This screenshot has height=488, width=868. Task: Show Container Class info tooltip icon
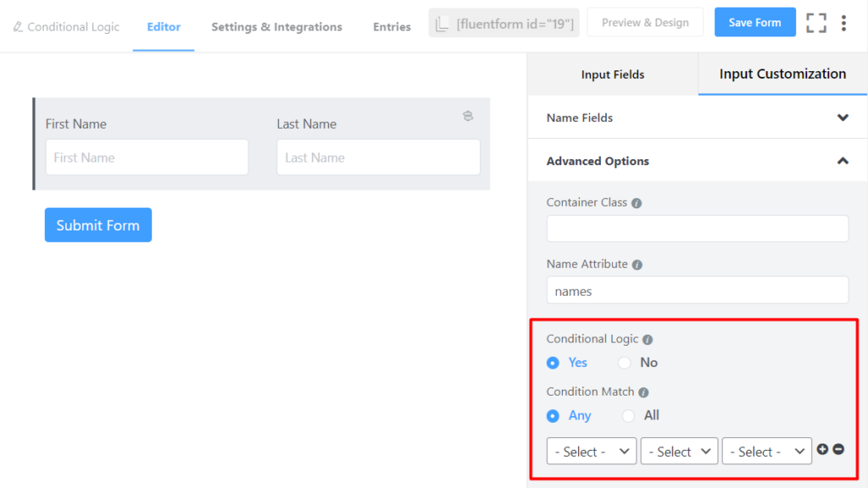point(637,203)
